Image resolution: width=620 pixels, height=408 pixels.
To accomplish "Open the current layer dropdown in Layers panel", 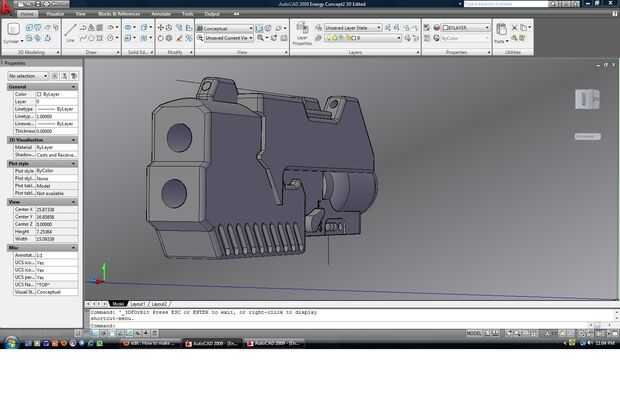I will 363,38.
